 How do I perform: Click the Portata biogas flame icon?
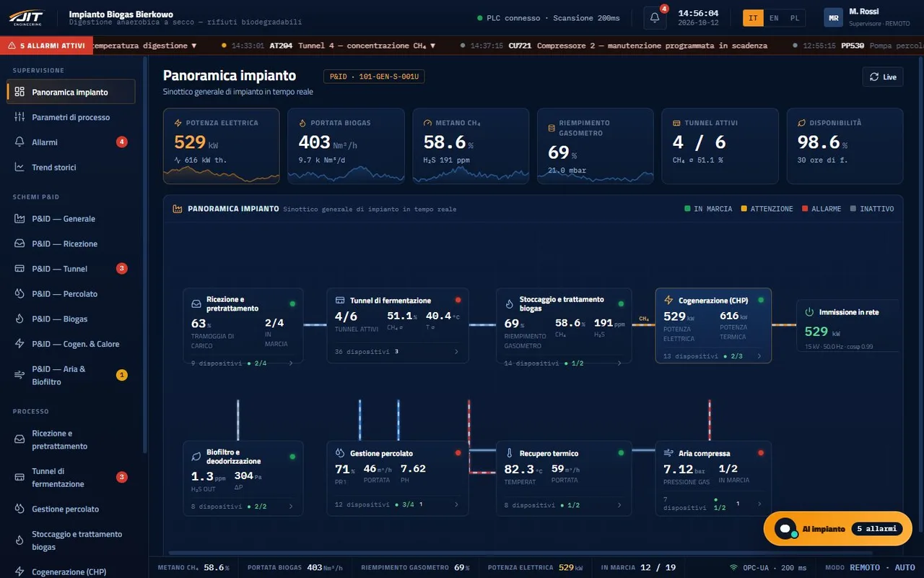(x=303, y=123)
